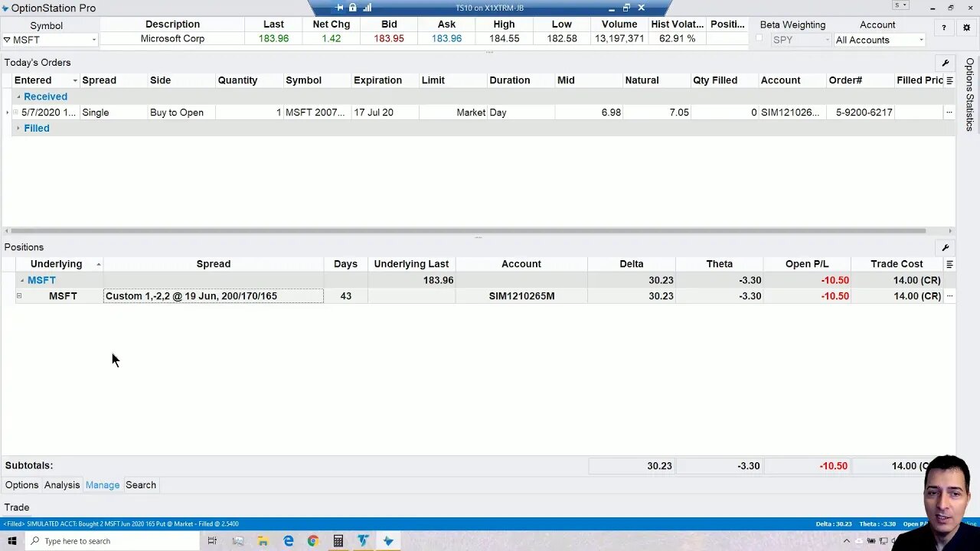Sort positions by Theta column header

720,264
